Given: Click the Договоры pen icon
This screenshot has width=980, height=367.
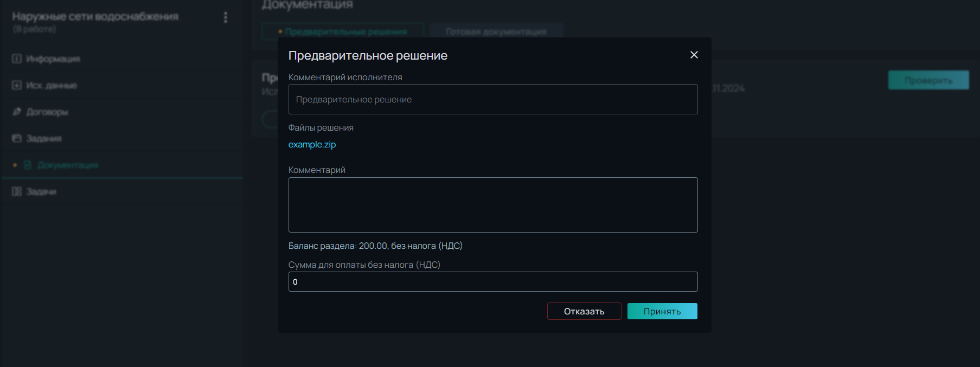Looking at the screenshot, I should [17, 112].
